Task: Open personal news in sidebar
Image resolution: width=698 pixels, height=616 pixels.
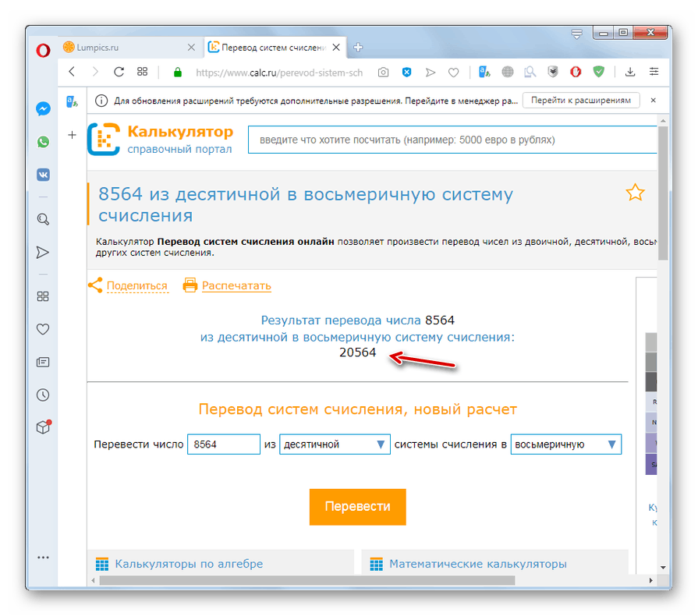Action: (43, 363)
